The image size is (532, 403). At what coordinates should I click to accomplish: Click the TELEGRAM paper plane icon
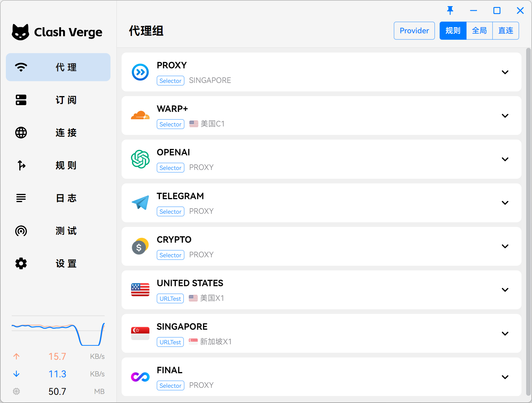click(x=140, y=203)
